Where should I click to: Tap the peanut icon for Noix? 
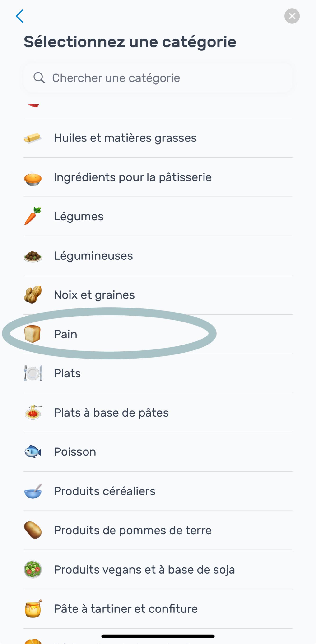[x=33, y=295]
